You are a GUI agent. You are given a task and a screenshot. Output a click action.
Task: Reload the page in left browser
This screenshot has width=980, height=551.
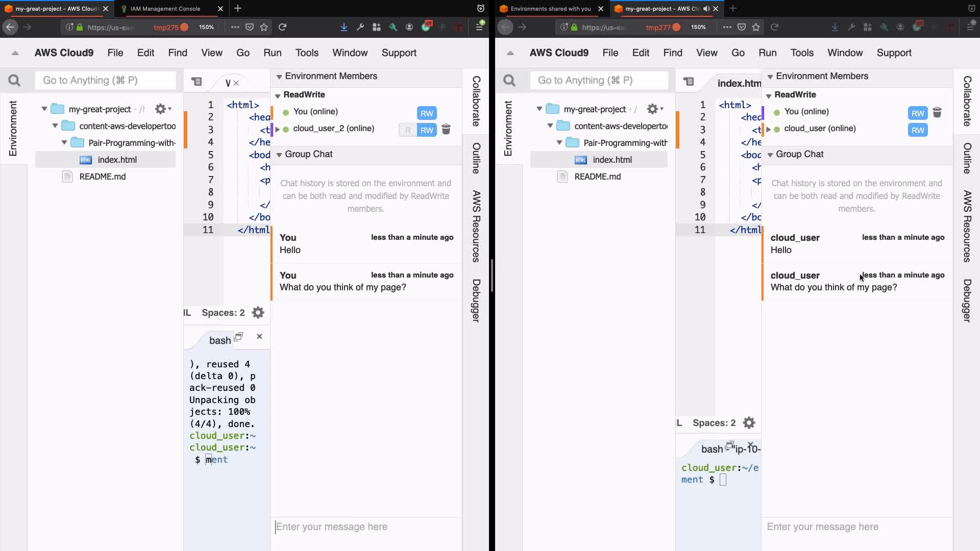pyautogui.click(x=282, y=27)
